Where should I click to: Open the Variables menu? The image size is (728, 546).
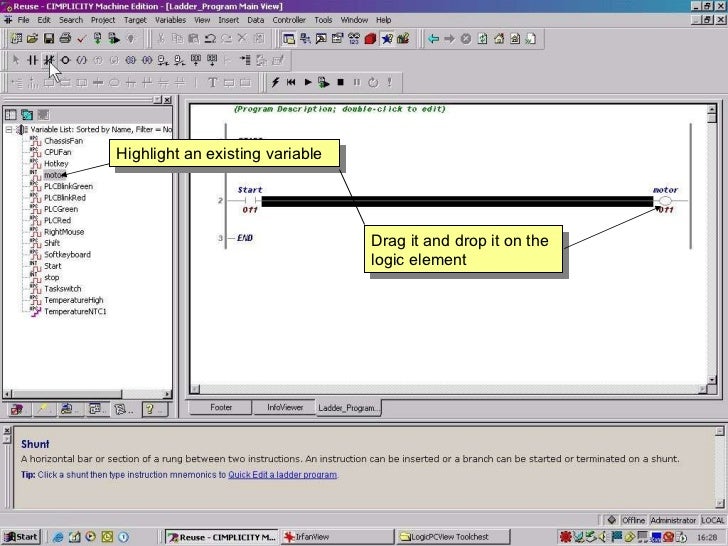[x=170, y=20]
